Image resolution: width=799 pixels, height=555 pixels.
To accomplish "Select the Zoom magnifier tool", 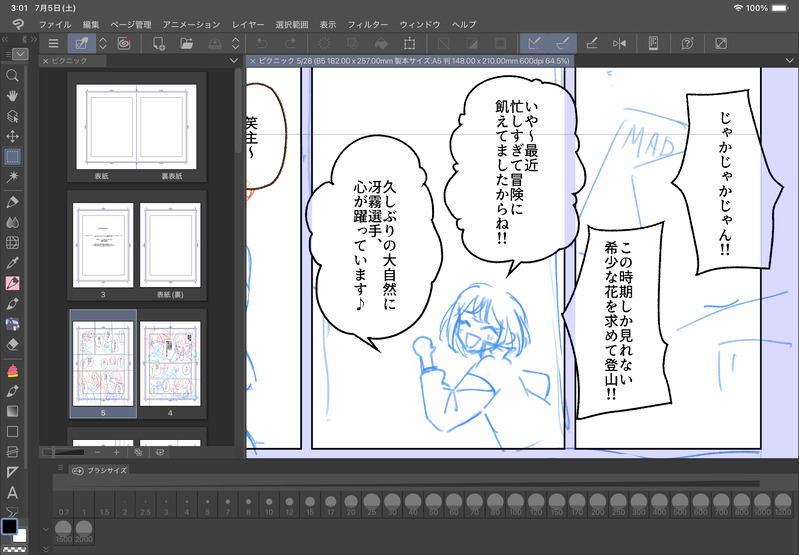I will [x=12, y=76].
